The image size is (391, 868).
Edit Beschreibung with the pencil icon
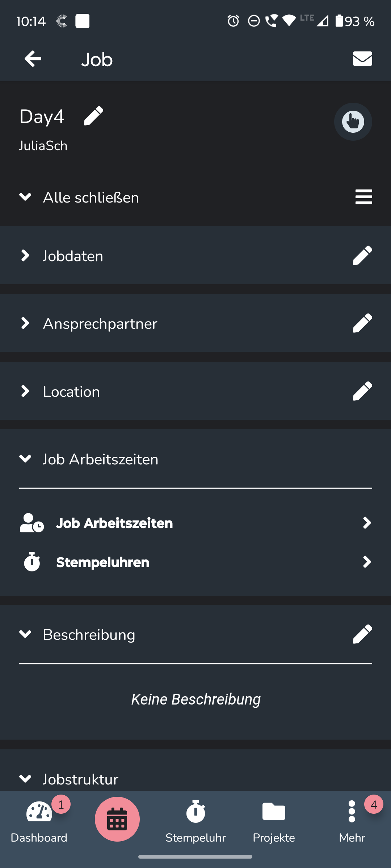point(362,634)
